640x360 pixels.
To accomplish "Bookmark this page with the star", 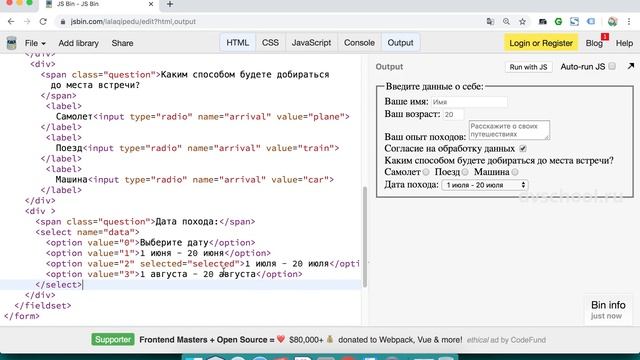I will pos(522,22).
